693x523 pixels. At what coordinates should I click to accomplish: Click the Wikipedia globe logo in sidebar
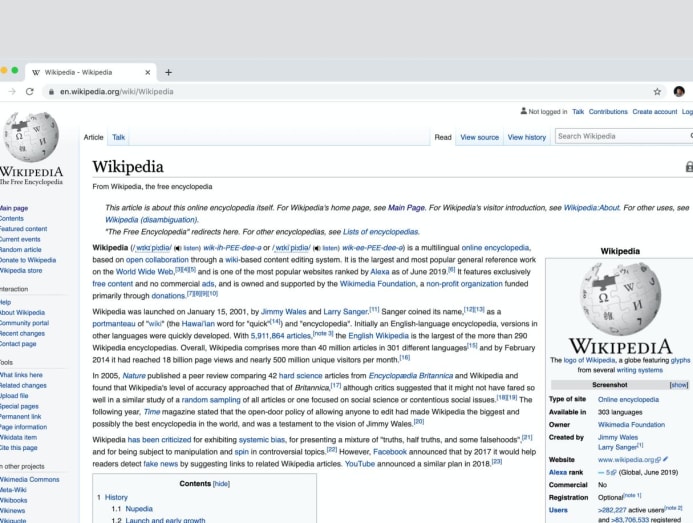point(31,136)
